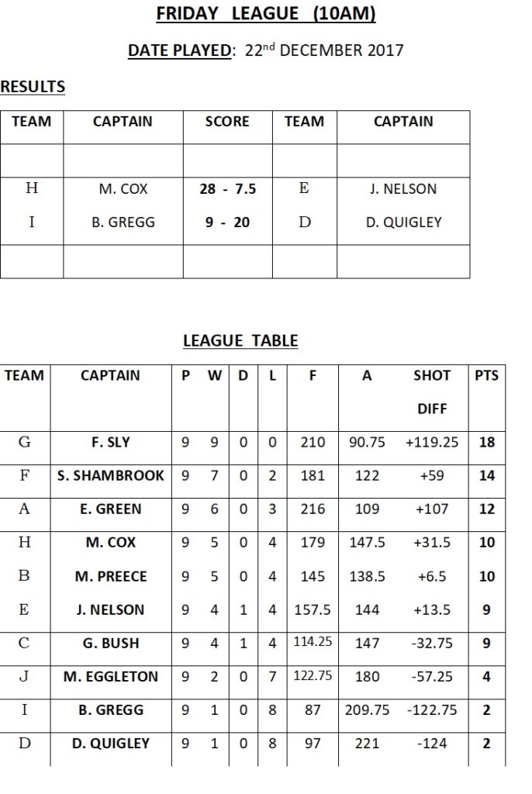The image size is (532, 794).
Task: Click the PTS column header
Action: [x=486, y=375]
